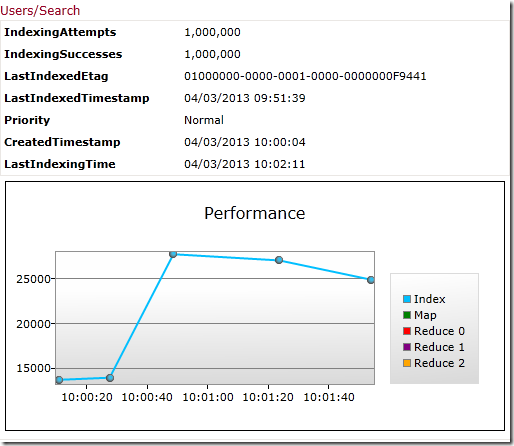Click the LastIndexingTime timestamp value
This screenshot has height=446, width=514.
(x=245, y=164)
